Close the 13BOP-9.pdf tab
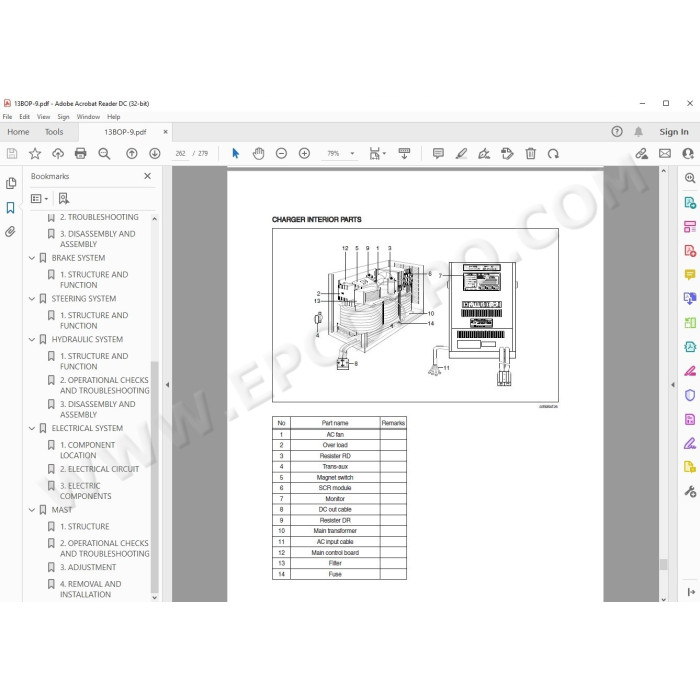700x700 pixels. [x=166, y=132]
